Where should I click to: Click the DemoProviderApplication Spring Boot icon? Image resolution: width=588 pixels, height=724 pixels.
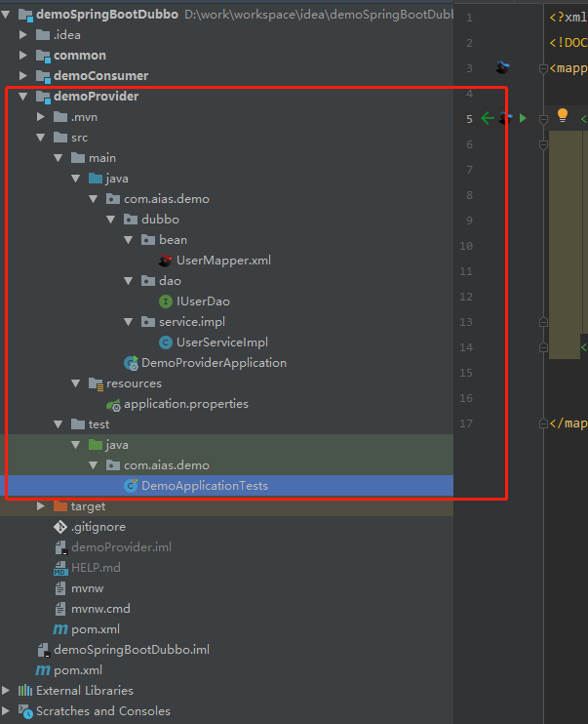point(131,363)
